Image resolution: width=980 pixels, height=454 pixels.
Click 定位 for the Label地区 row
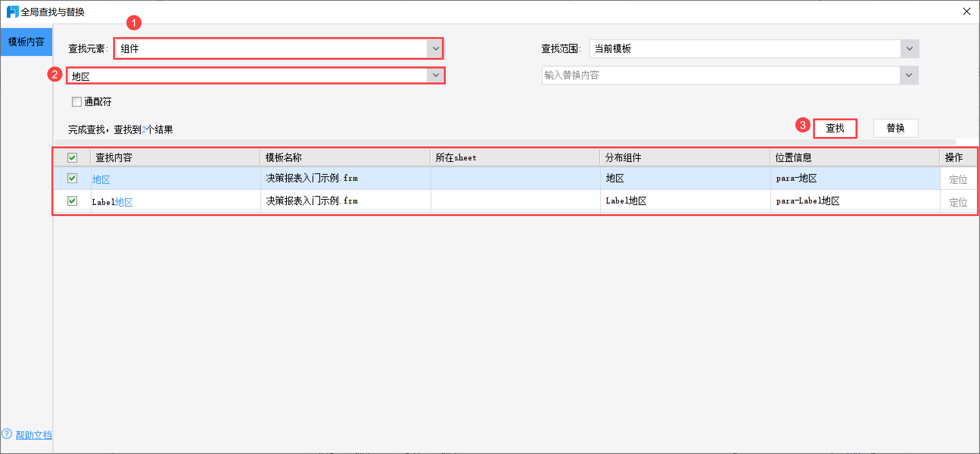click(x=958, y=202)
